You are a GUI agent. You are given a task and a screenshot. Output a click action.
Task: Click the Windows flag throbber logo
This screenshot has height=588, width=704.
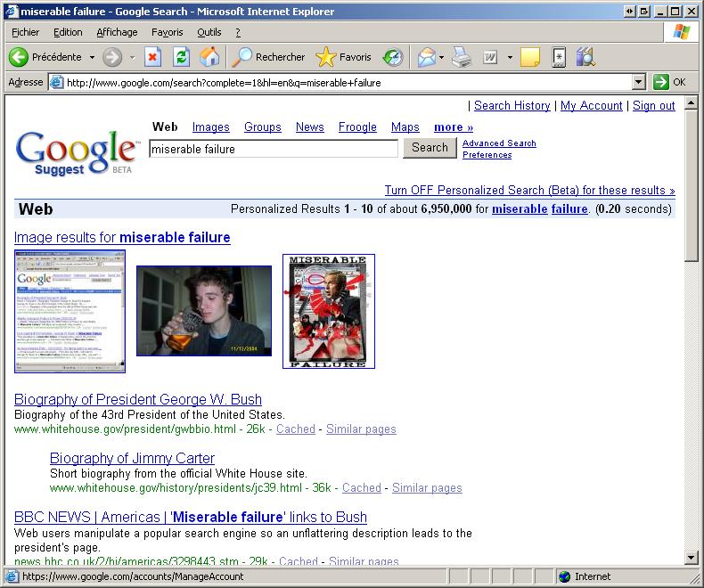coord(681,32)
